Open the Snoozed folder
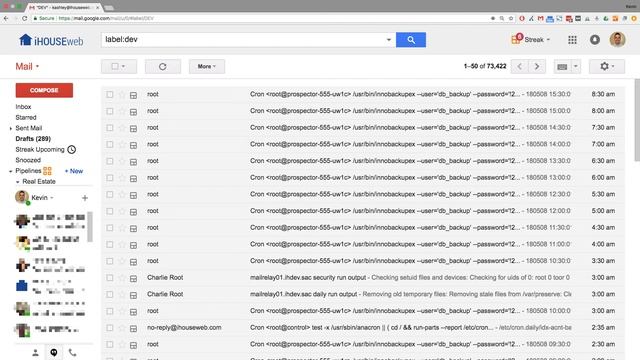Image resolution: width=640 pixels, height=360 pixels. (28, 160)
